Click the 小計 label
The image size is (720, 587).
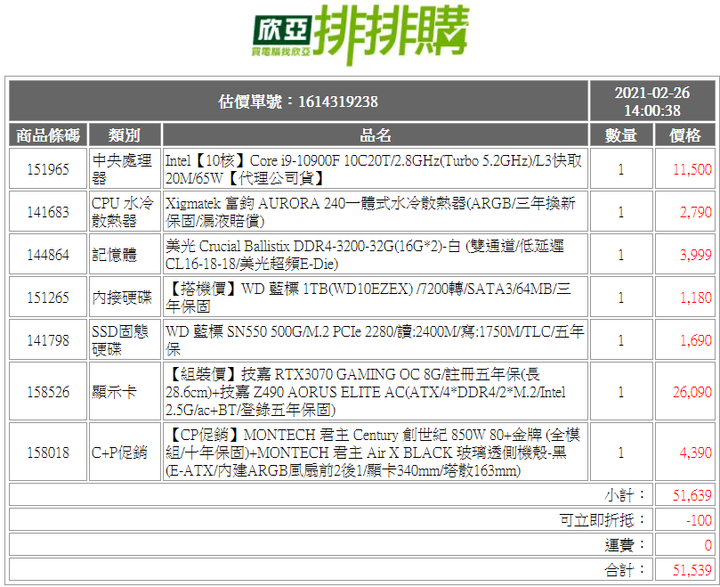click(x=624, y=495)
